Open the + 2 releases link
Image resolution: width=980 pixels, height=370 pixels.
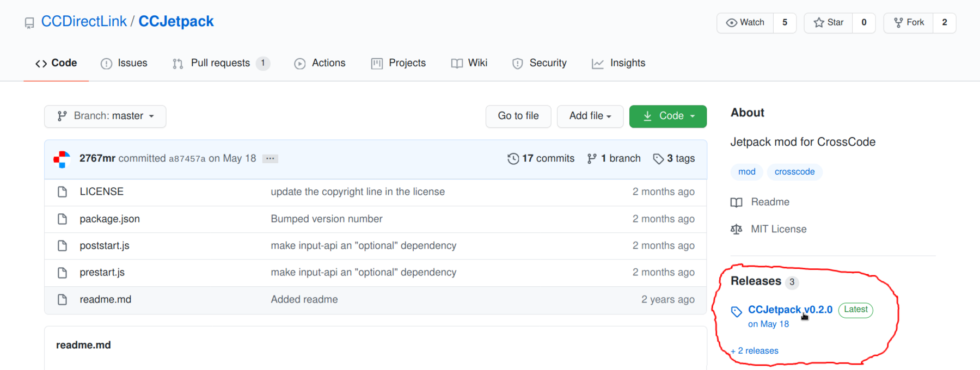(755, 351)
